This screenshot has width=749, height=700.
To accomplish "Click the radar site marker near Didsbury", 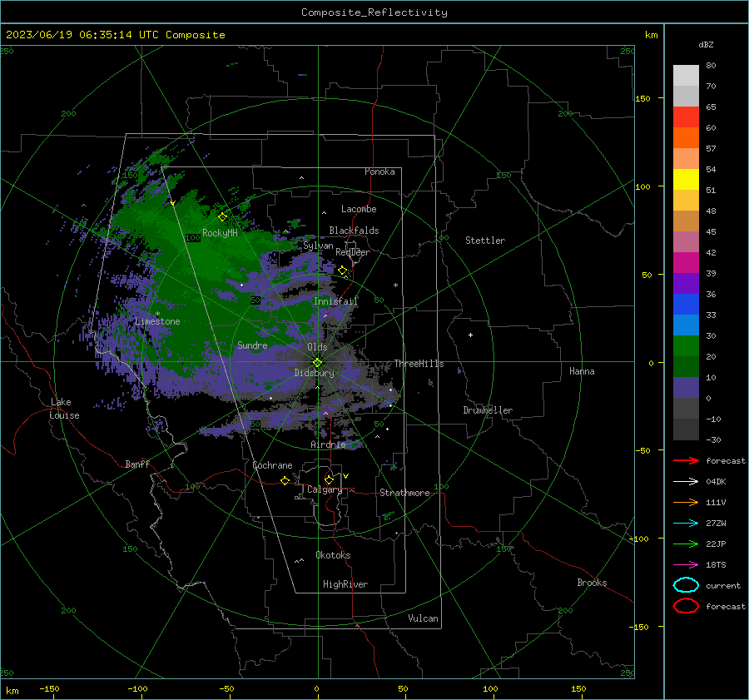I will [x=318, y=363].
